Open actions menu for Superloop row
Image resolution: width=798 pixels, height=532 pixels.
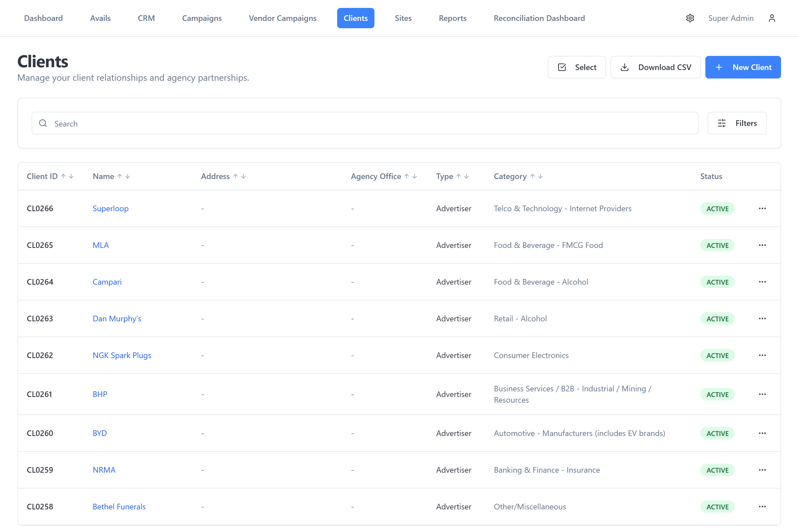pos(762,208)
